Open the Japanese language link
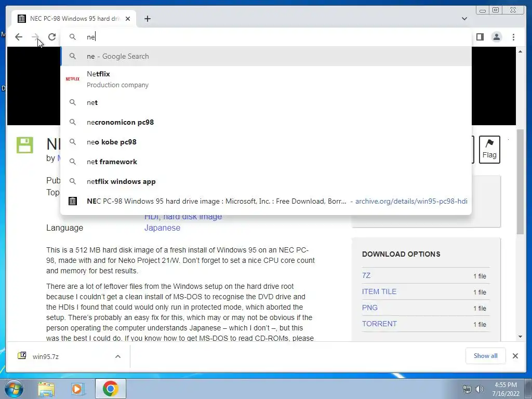The image size is (532, 399). 162,228
